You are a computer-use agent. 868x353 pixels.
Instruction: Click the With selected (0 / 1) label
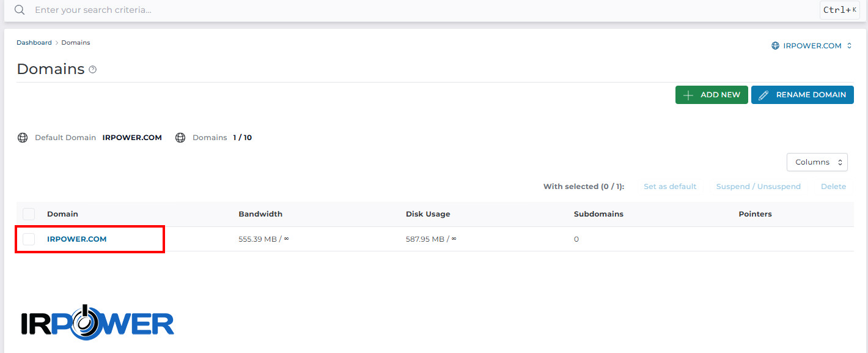coord(584,187)
